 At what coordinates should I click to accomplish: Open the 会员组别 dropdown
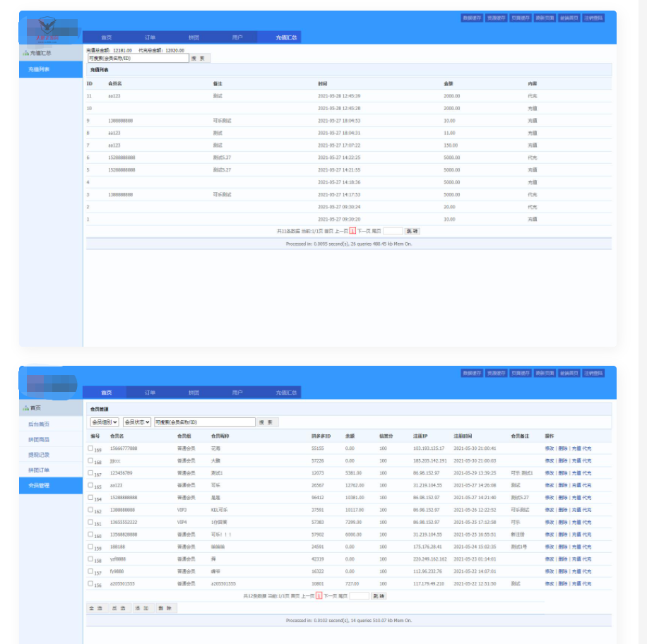[104, 422]
